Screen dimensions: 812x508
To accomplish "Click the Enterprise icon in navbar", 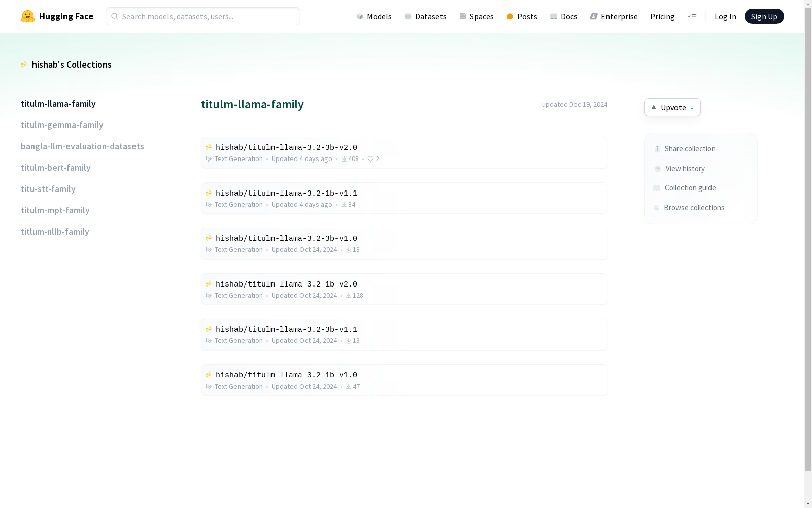I will (x=594, y=16).
